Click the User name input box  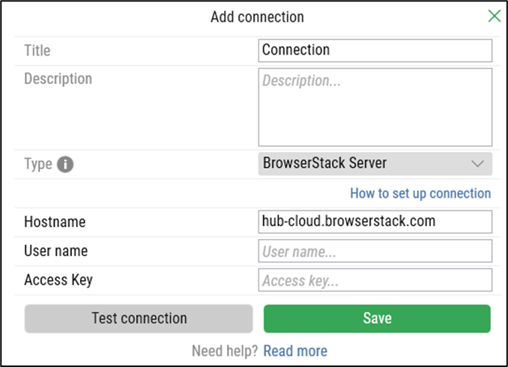tap(375, 251)
